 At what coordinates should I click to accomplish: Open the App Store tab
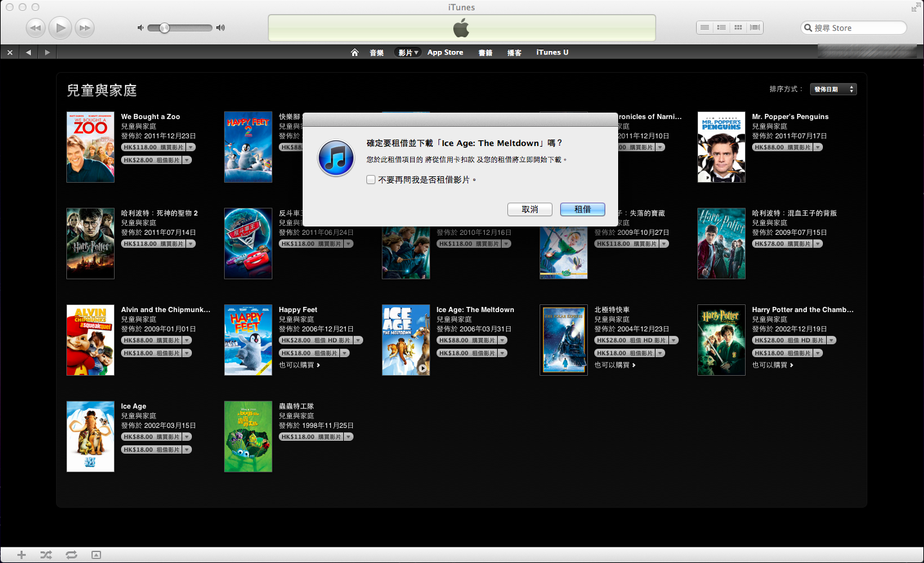click(445, 53)
